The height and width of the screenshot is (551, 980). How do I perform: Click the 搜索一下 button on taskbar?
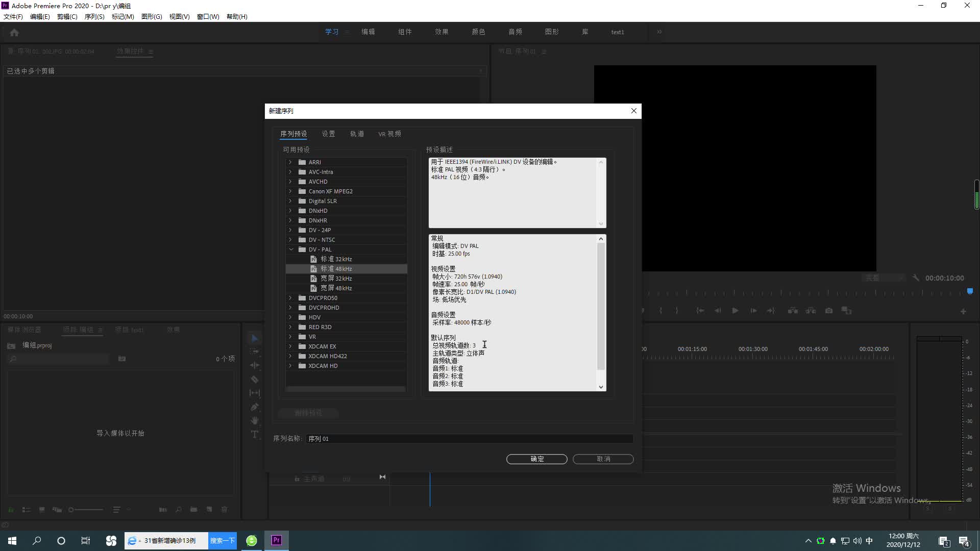point(223,540)
